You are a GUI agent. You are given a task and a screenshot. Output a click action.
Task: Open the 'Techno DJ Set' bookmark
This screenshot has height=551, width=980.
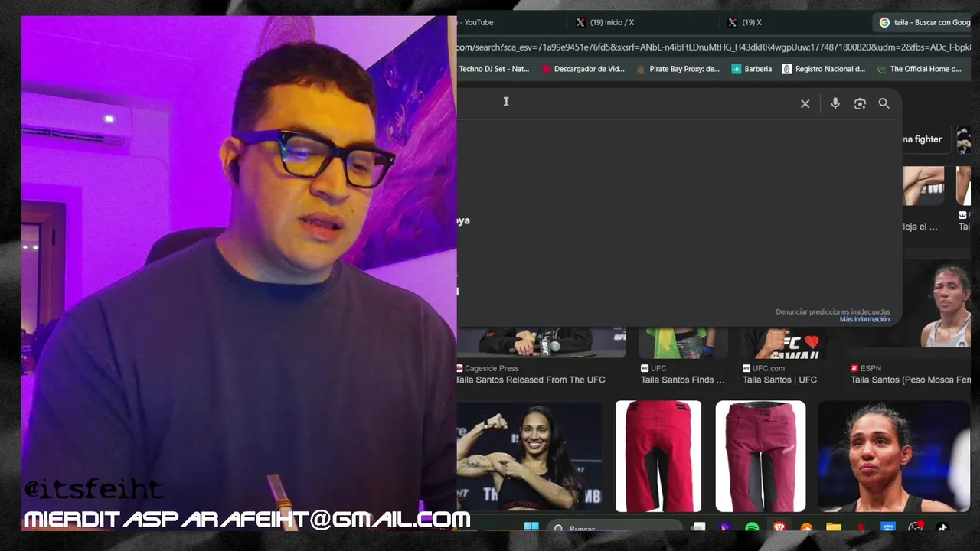tap(494, 69)
